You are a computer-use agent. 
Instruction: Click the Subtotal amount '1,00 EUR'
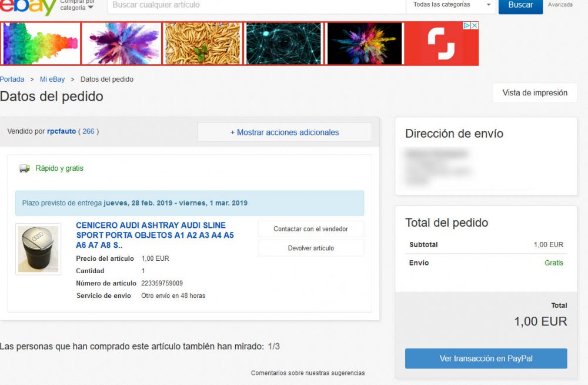point(548,244)
